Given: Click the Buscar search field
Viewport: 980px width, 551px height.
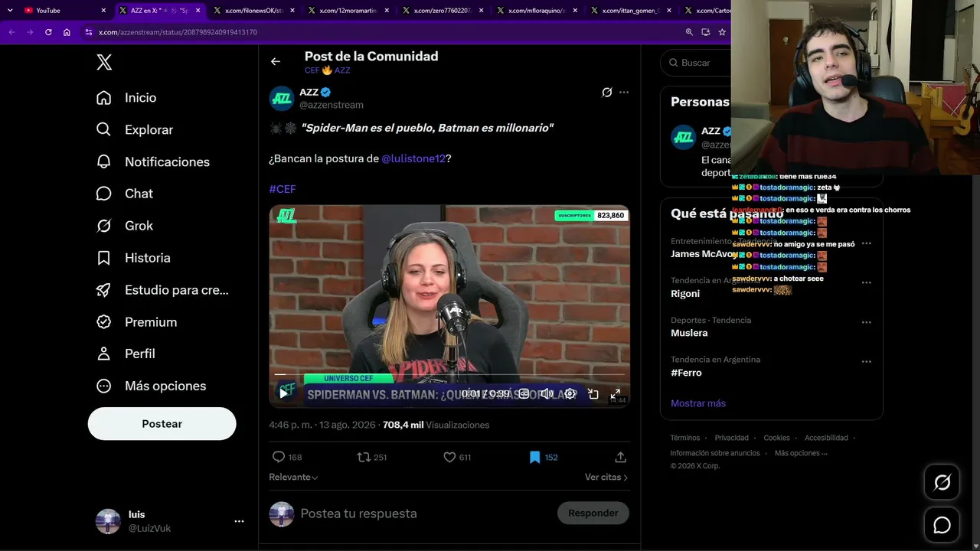Looking at the screenshot, I should (x=695, y=63).
